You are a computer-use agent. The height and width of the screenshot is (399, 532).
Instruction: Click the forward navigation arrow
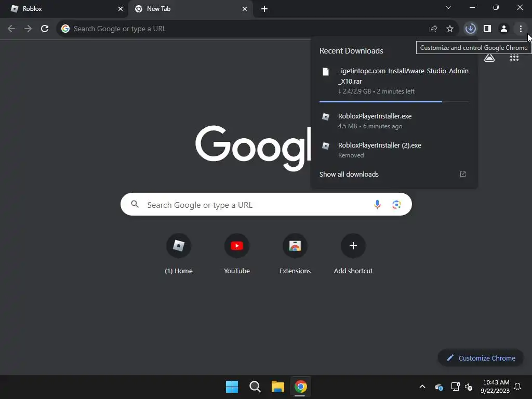pyautogui.click(x=28, y=29)
